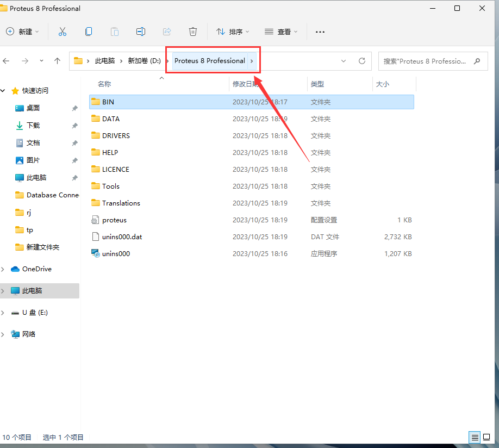Go back with the left arrow
This screenshot has height=448, width=499.
coord(6,61)
